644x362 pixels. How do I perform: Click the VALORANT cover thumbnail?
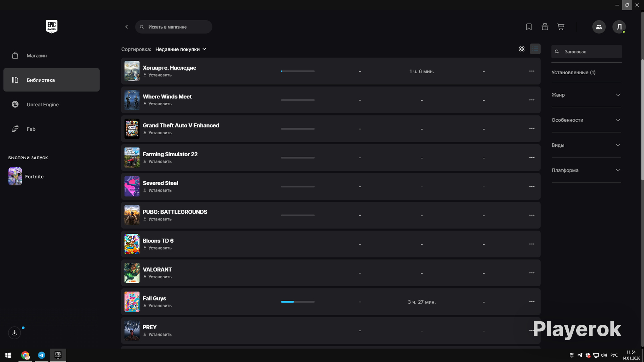coord(132,273)
